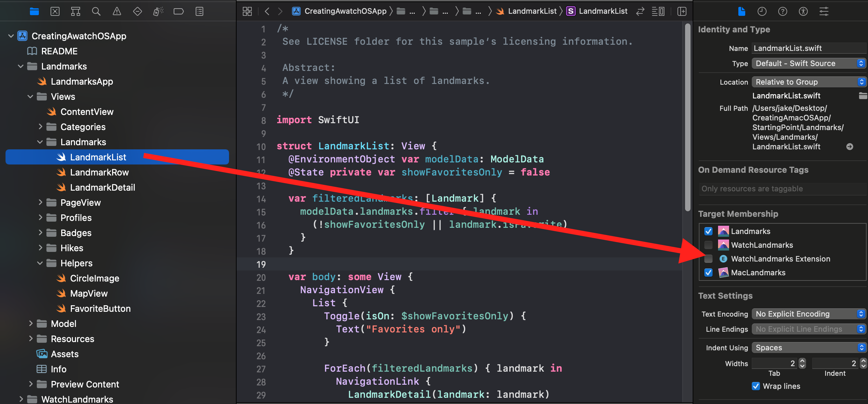Open the Find navigator magnifier icon
Image resolution: width=868 pixels, height=404 pixels.
[x=96, y=11]
